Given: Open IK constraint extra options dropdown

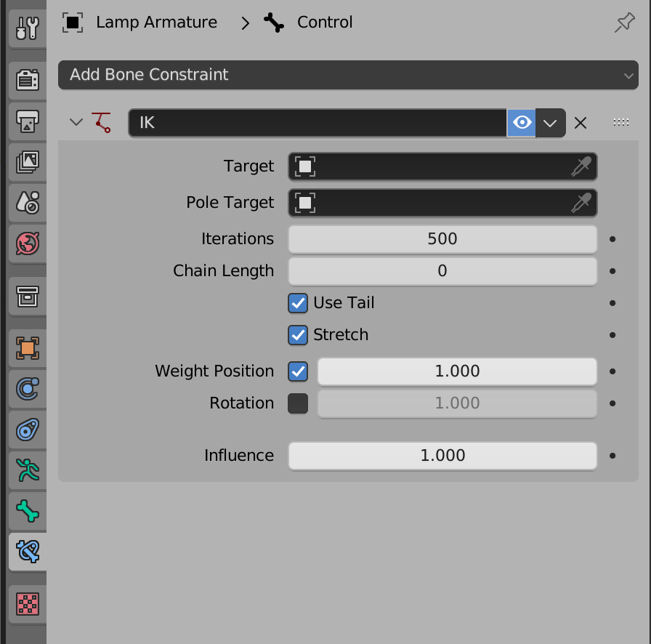Looking at the screenshot, I should pyautogui.click(x=551, y=123).
